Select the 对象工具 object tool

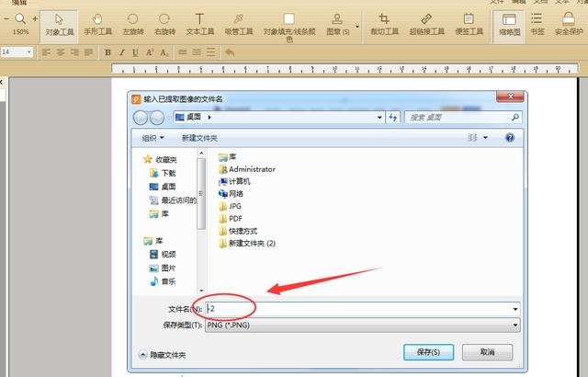59,26
